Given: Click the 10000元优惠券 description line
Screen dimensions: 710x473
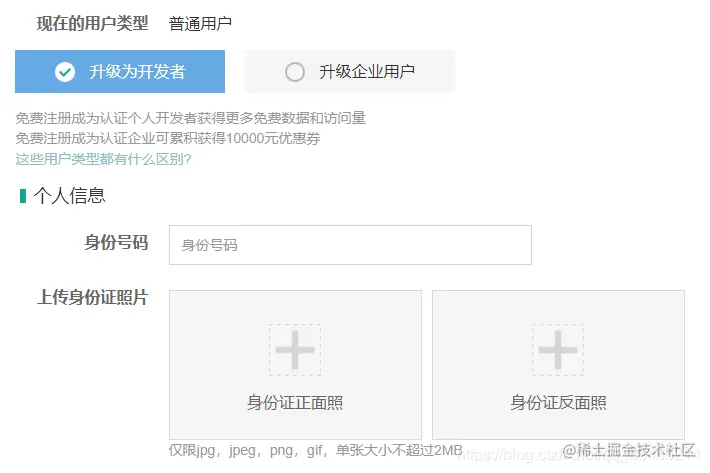Looking at the screenshot, I should point(168,138).
